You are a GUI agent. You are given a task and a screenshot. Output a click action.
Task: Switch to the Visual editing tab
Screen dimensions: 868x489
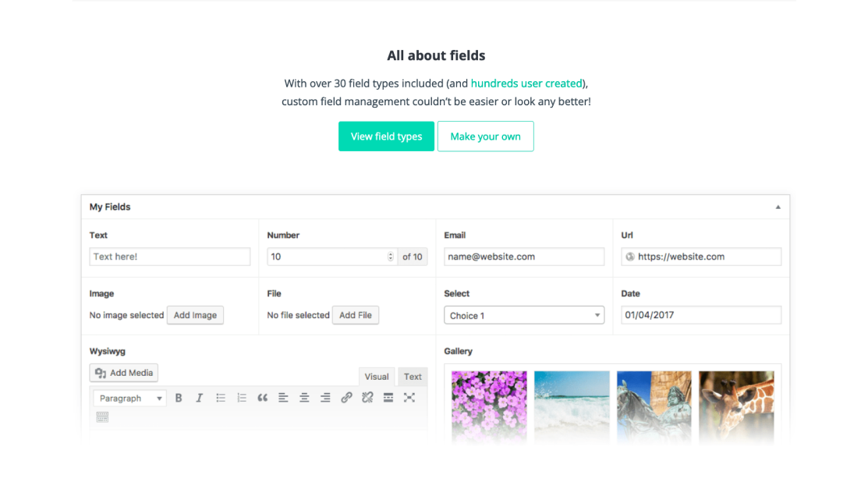377,376
